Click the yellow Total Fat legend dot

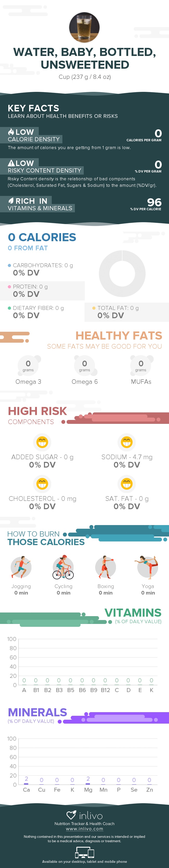(x=94, y=308)
